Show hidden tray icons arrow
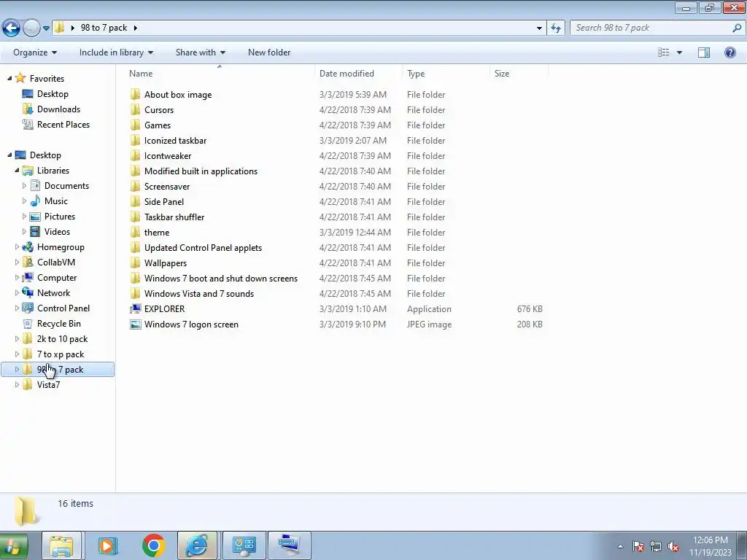This screenshot has height=560, width=747. tap(620, 546)
